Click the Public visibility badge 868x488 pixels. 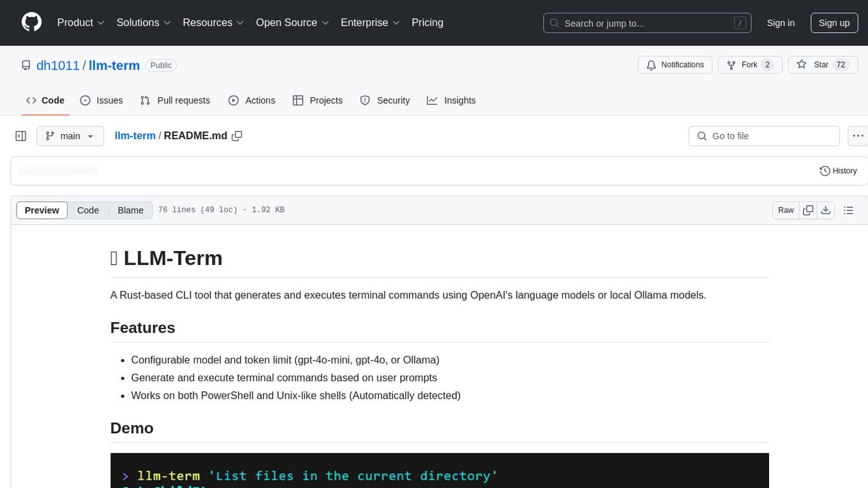[x=161, y=65]
